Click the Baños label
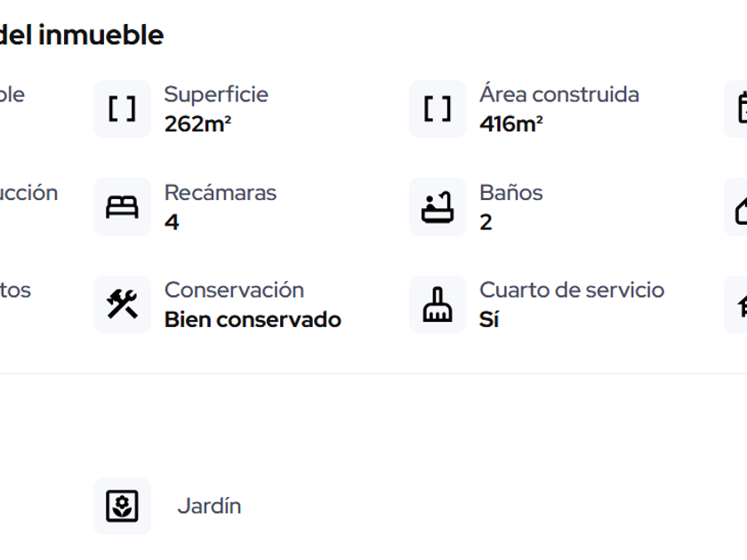Viewport: 747px width, 560px height. [510, 193]
